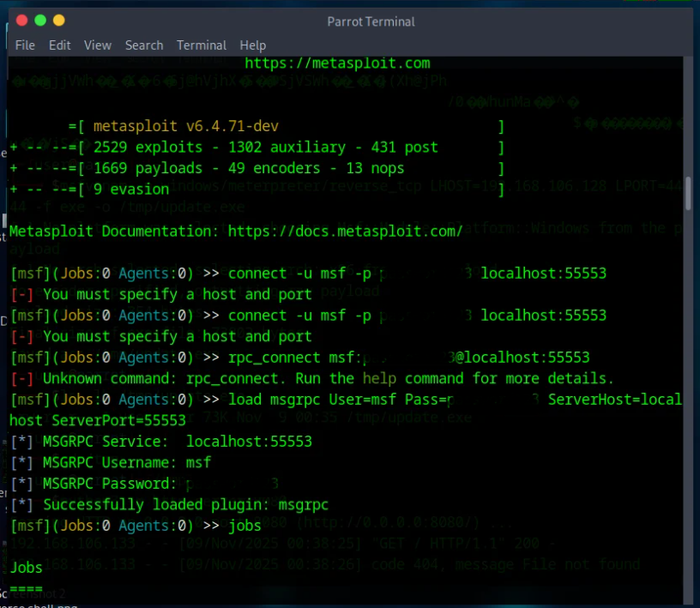Open the Help menu
The image size is (700, 608).
coord(253,45)
